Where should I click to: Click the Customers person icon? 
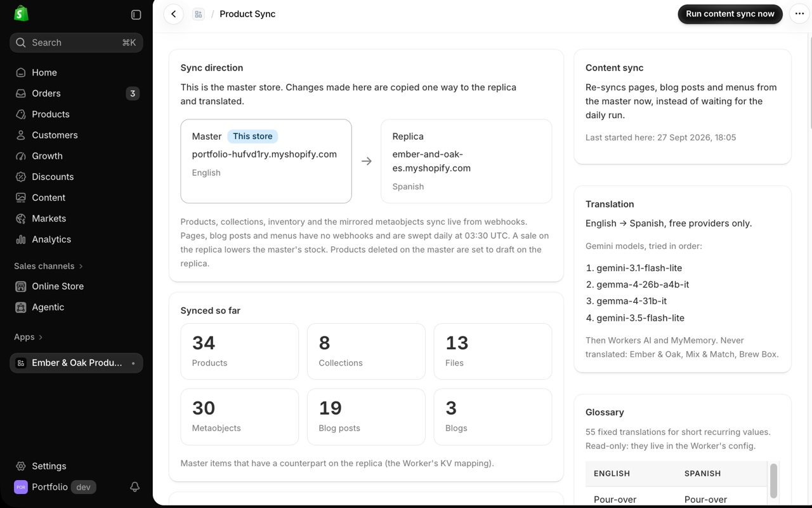[x=21, y=135]
